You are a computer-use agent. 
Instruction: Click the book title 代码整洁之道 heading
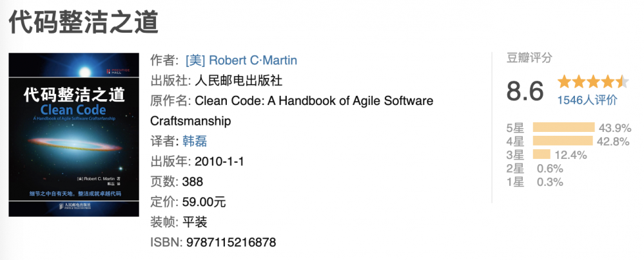point(84,23)
